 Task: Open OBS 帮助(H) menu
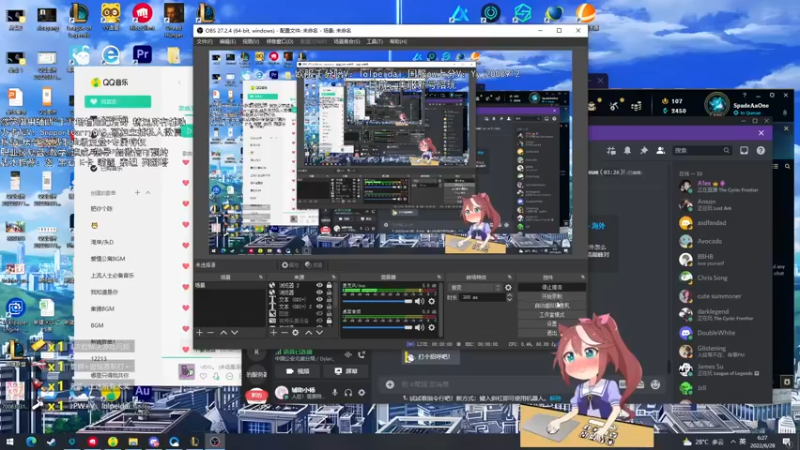(398, 41)
